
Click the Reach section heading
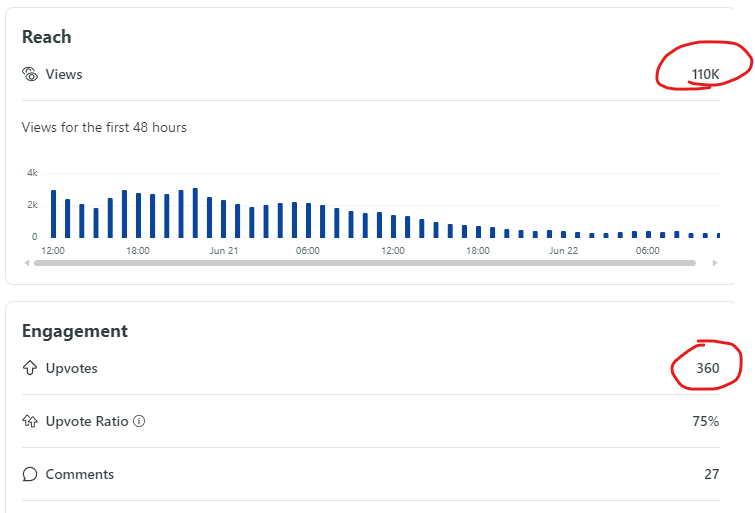pos(47,37)
